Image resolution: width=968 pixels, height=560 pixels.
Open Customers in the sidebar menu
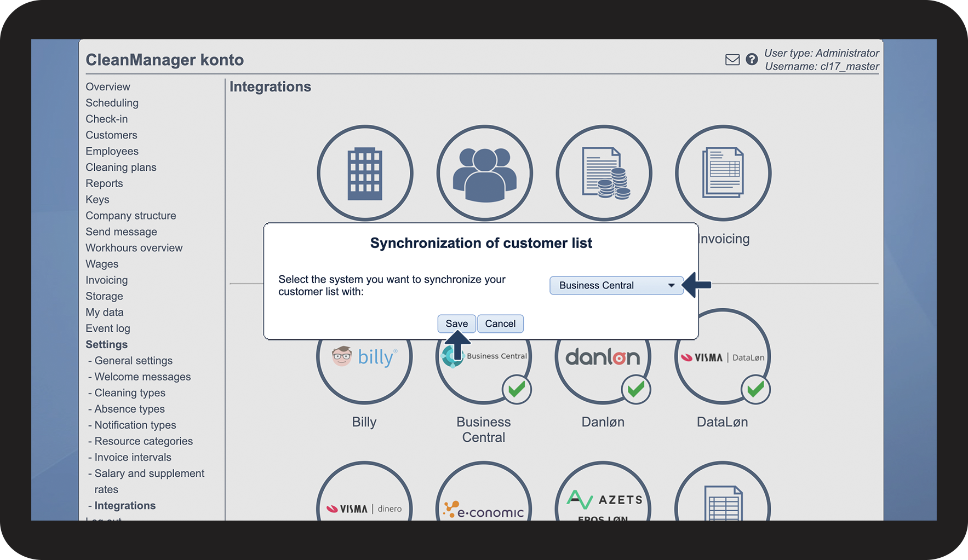point(111,135)
